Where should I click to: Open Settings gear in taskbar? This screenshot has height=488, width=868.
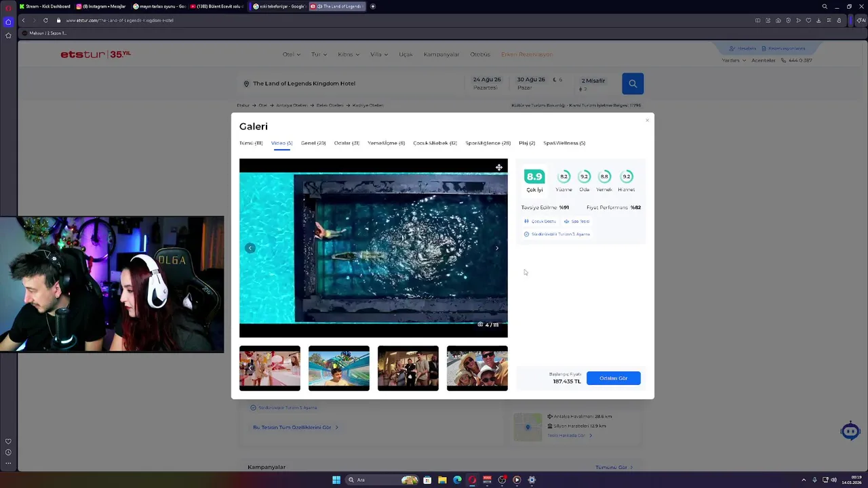pyautogui.click(x=532, y=480)
